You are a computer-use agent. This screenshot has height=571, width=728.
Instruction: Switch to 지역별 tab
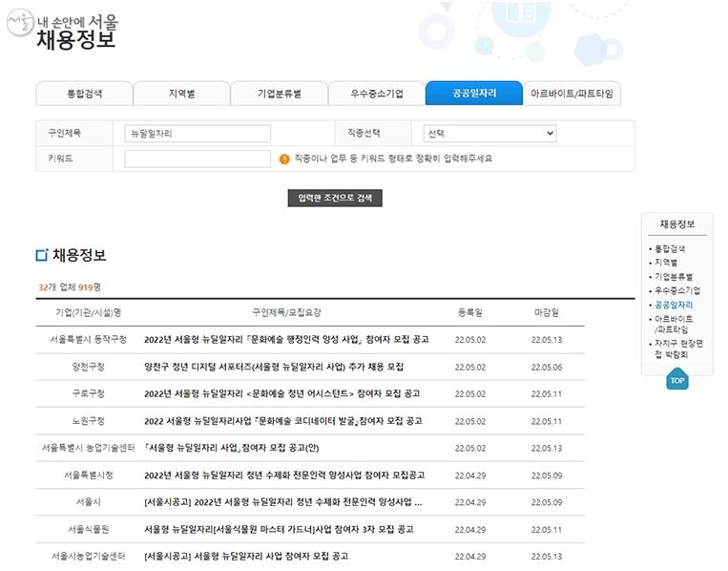[181, 94]
